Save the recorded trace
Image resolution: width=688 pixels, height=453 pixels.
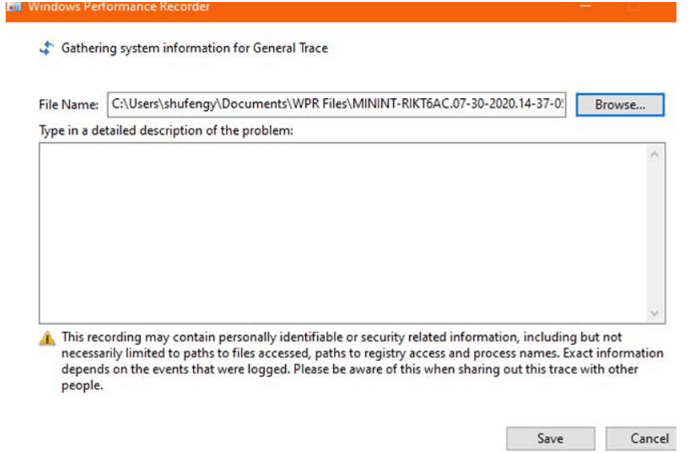[550, 438]
